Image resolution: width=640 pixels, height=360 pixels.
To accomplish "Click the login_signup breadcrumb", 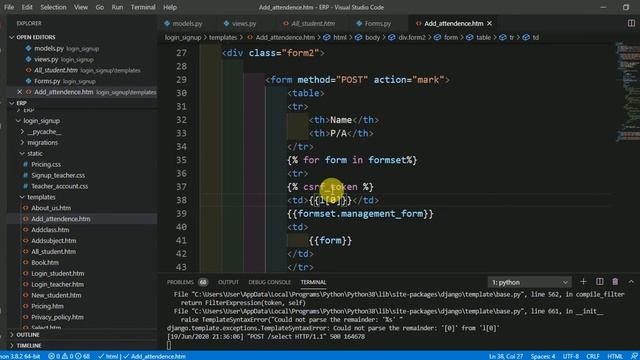I will (x=183, y=38).
